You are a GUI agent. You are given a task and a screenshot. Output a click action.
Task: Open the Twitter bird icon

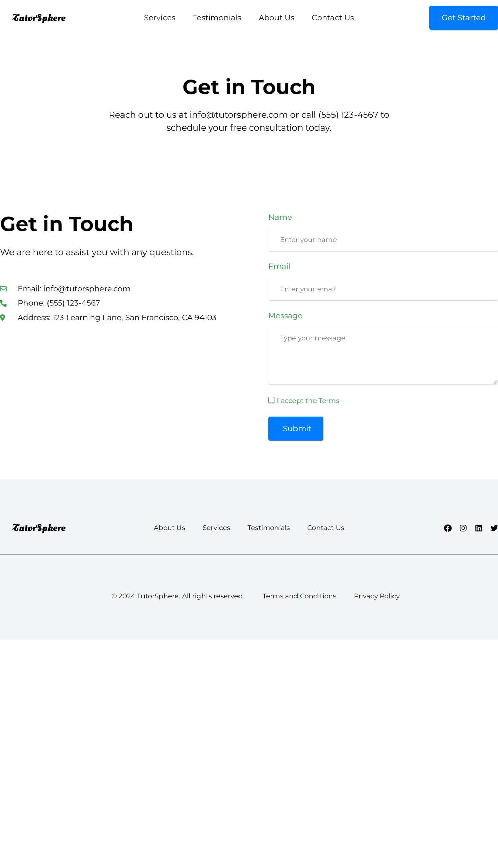[494, 528]
